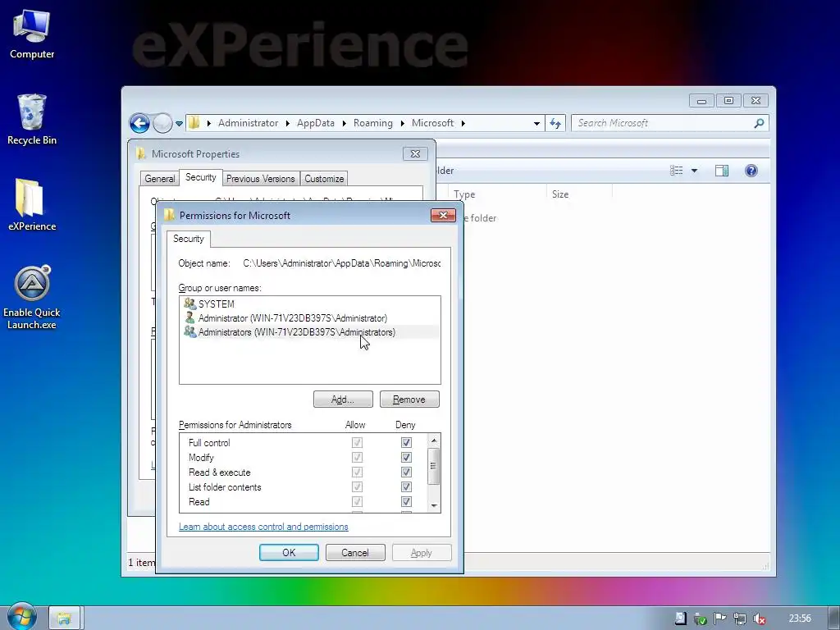Open Learn about access control link
Screen dimensions: 840x630
[x=263, y=527]
